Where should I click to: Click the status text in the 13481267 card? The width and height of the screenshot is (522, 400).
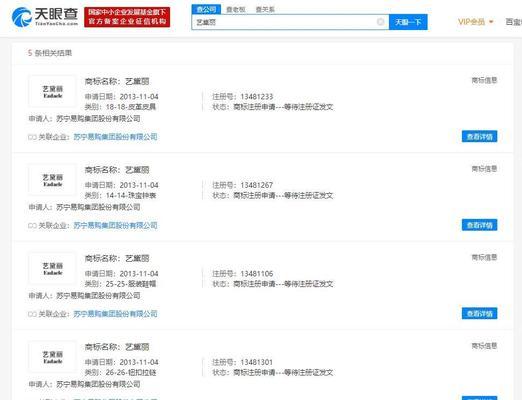(x=273, y=195)
